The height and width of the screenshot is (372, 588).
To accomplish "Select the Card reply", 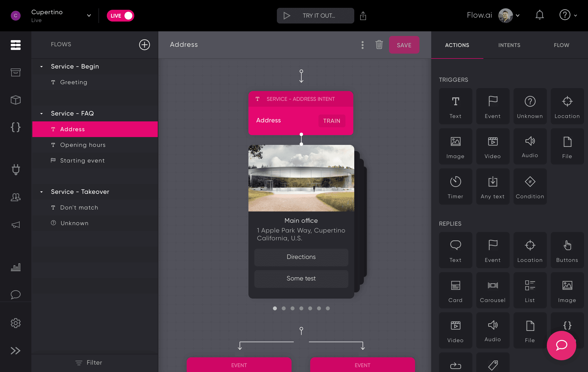I will [x=456, y=290].
